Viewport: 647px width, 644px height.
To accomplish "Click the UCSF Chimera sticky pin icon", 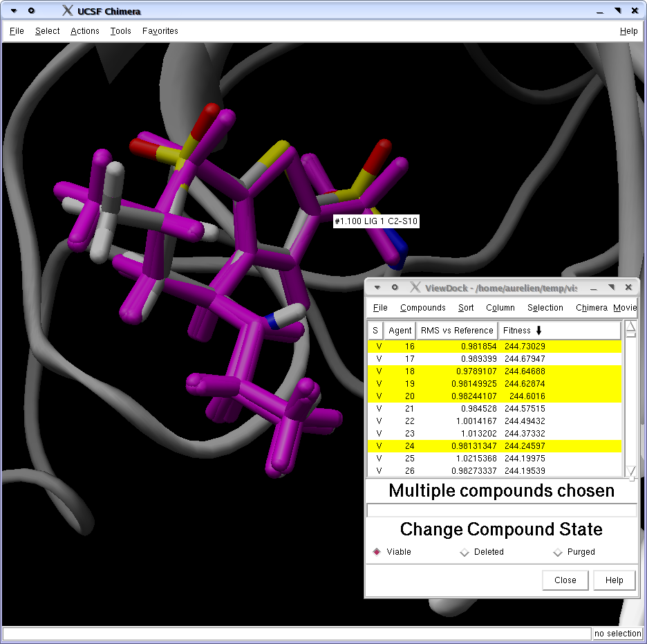I will pos(31,11).
